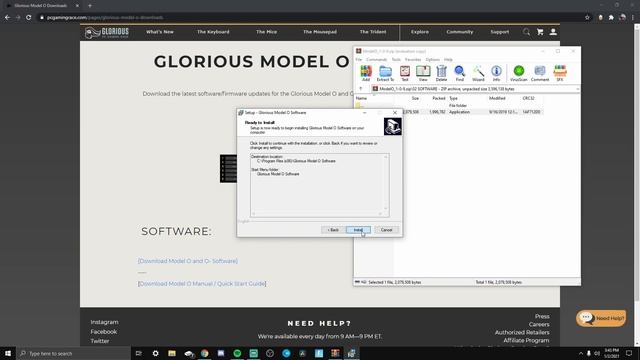Open Instagram link in footer
This screenshot has height=360, width=640.
pyautogui.click(x=104, y=322)
